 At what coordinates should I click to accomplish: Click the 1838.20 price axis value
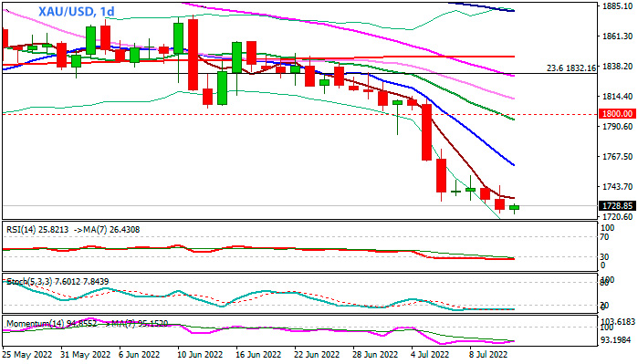(x=617, y=66)
